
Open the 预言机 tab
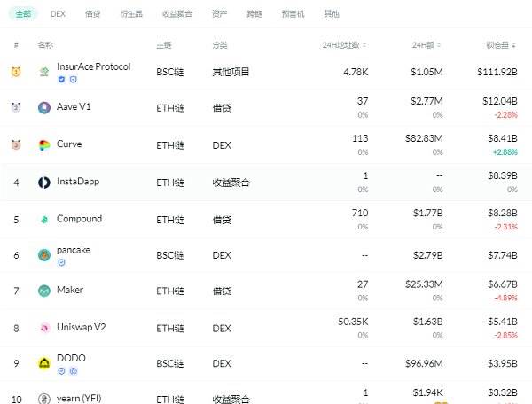tap(293, 14)
